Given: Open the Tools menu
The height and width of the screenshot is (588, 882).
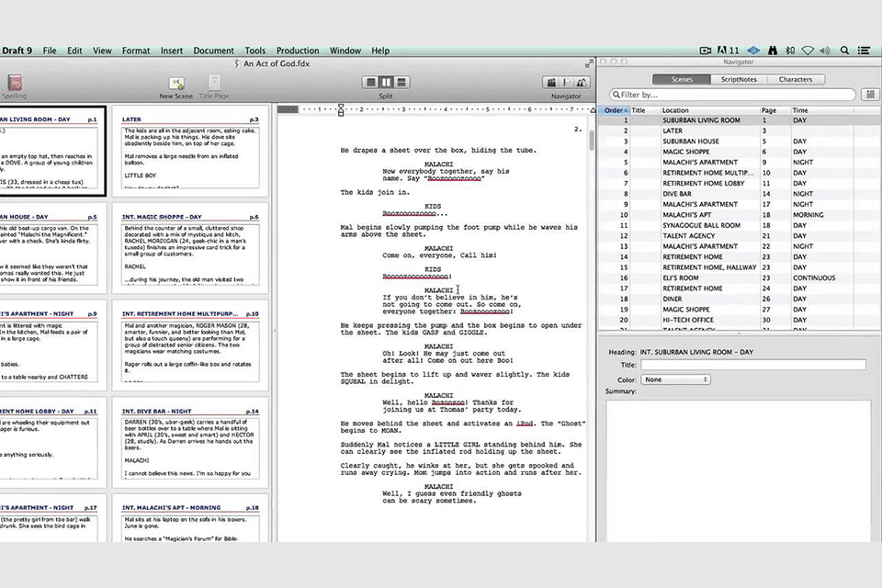Looking at the screenshot, I should click(x=254, y=51).
